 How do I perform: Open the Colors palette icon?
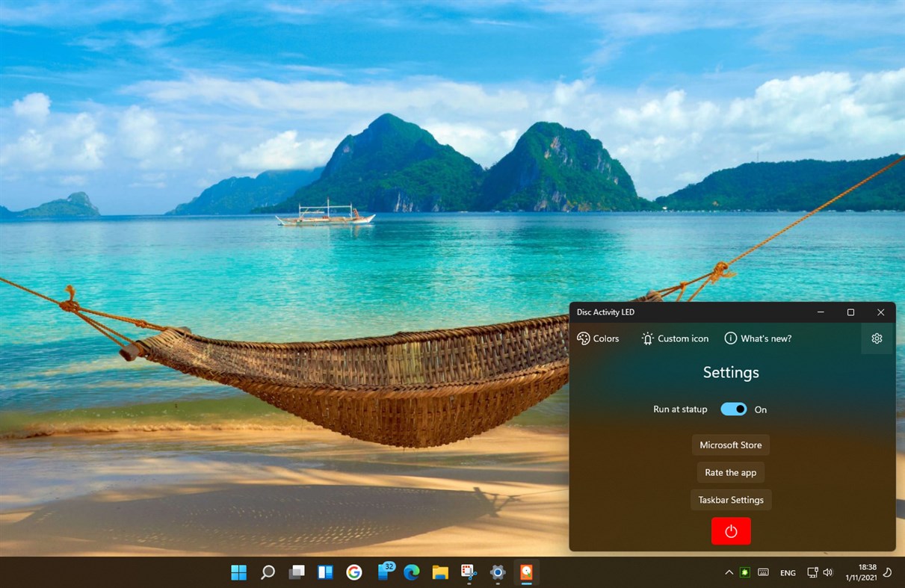coord(583,338)
